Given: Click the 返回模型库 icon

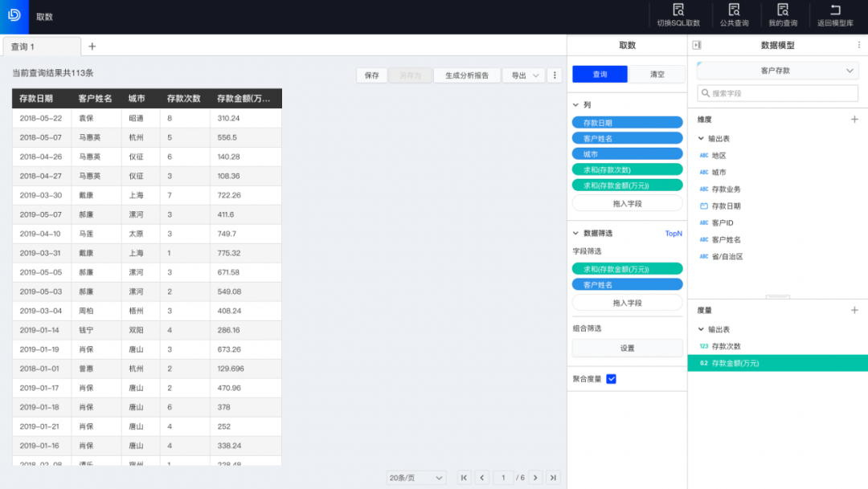Looking at the screenshot, I should point(835,10).
